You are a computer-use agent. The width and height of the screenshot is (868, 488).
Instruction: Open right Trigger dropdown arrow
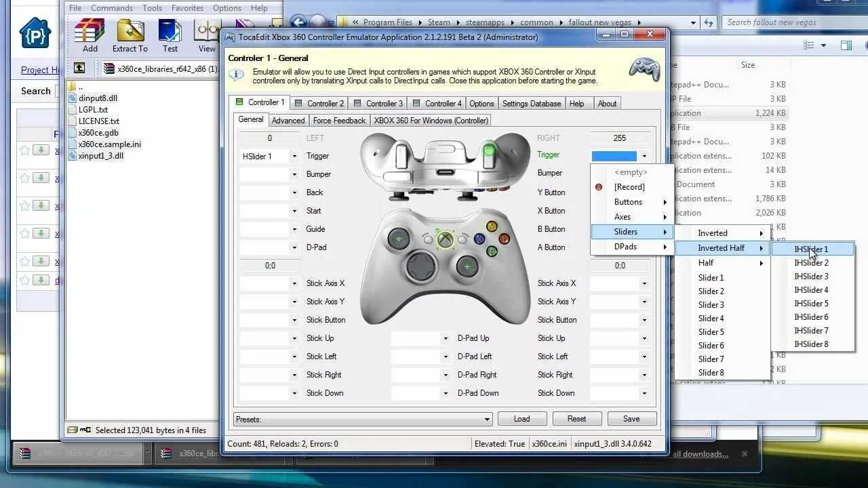644,156
